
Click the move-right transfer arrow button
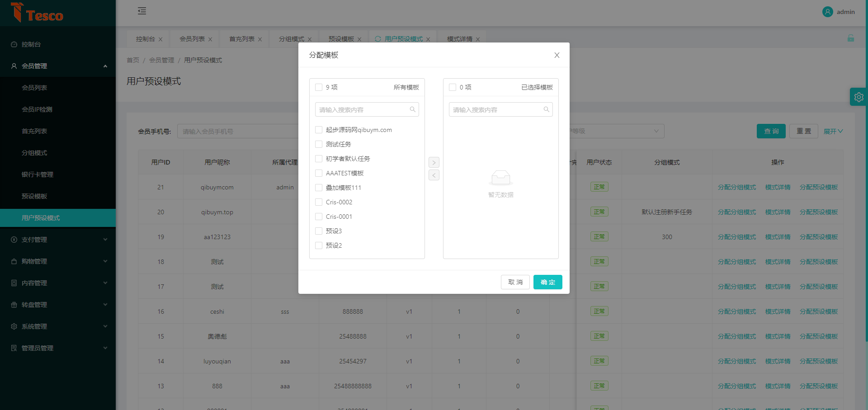click(434, 162)
